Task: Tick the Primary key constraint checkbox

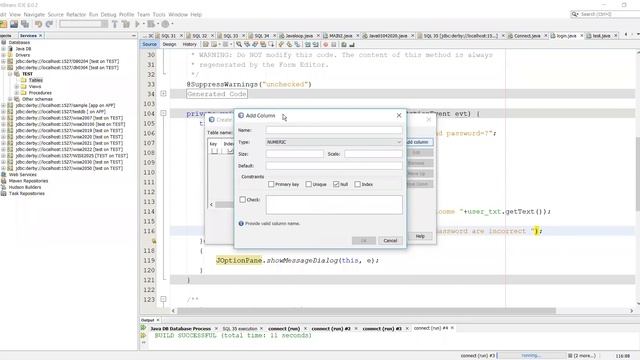Action: coord(271,184)
